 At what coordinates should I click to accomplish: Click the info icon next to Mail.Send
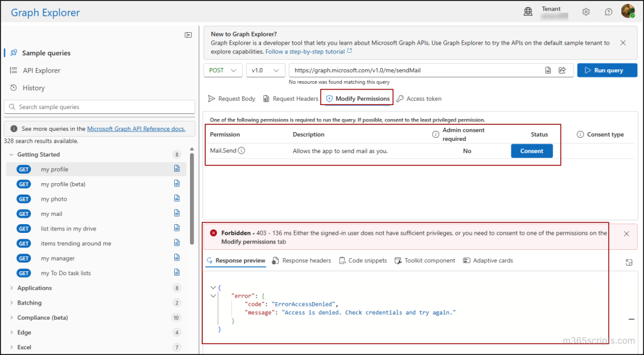[x=241, y=150]
